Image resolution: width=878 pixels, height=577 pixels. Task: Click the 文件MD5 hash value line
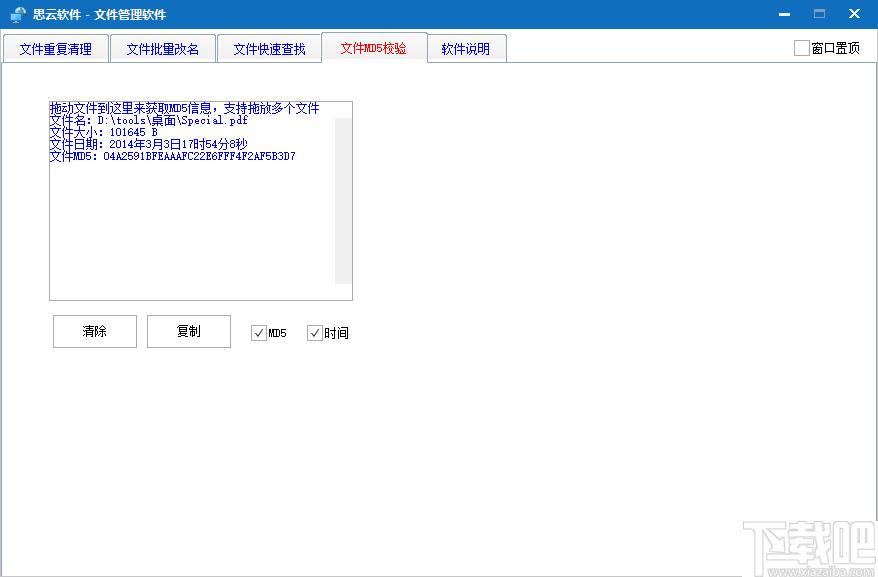pos(172,156)
